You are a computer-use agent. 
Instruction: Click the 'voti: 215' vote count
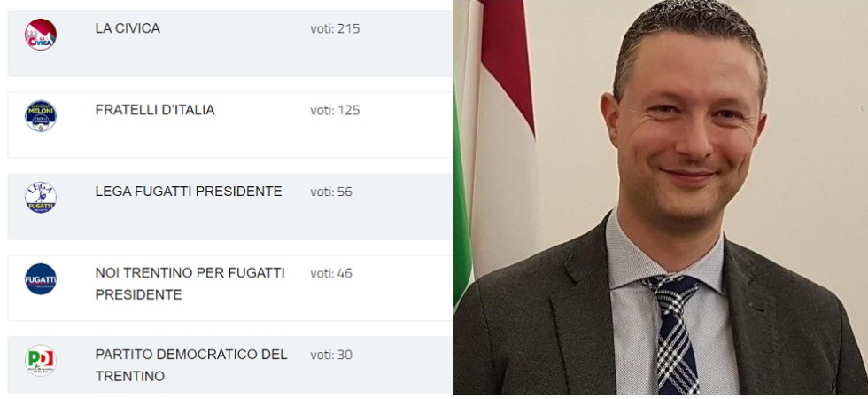[x=335, y=28]
